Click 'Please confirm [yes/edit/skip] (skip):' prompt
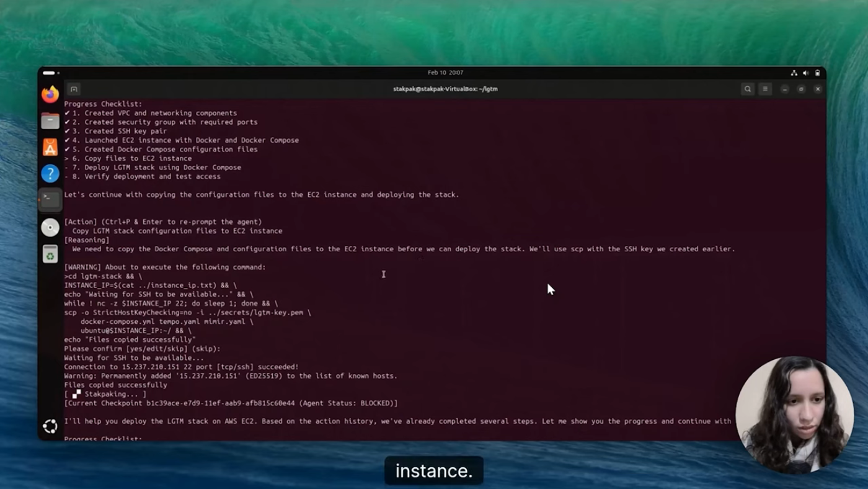Viewport: 868px width, 489px height. 142,349
